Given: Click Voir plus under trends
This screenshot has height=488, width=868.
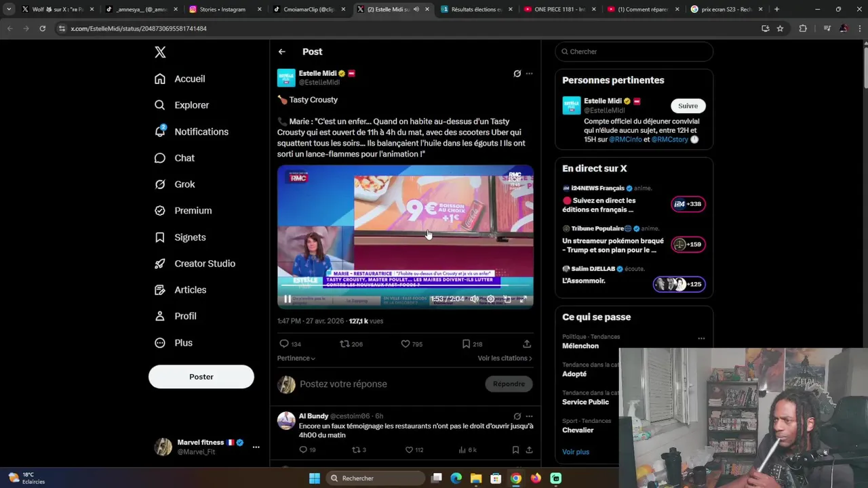Looking at the screenshot, I should [x=576, y=451].
